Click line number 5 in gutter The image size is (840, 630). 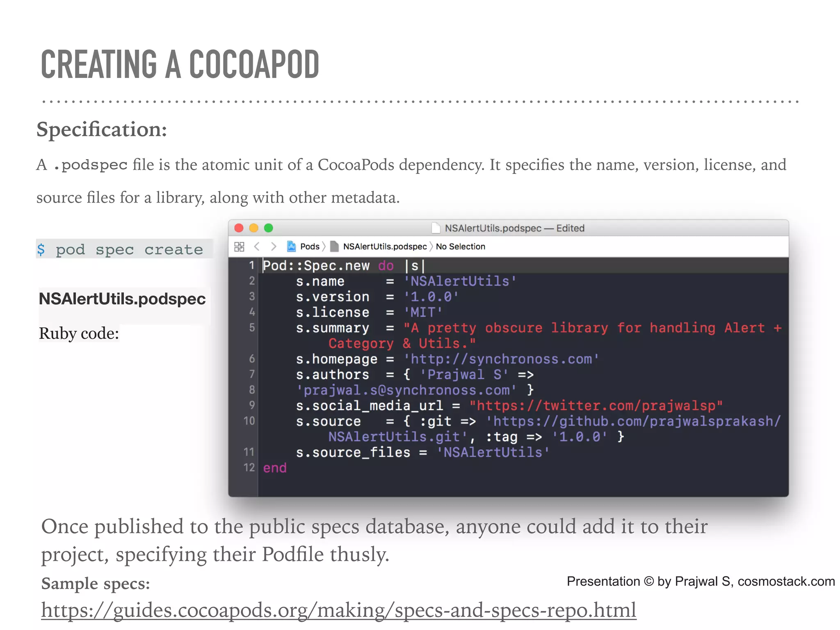[x=252, y=328]
